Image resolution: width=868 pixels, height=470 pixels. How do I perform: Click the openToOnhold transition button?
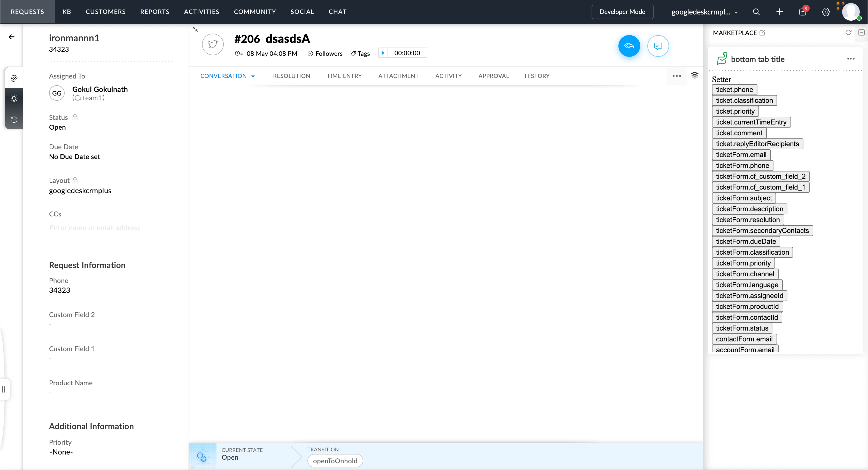335,460
